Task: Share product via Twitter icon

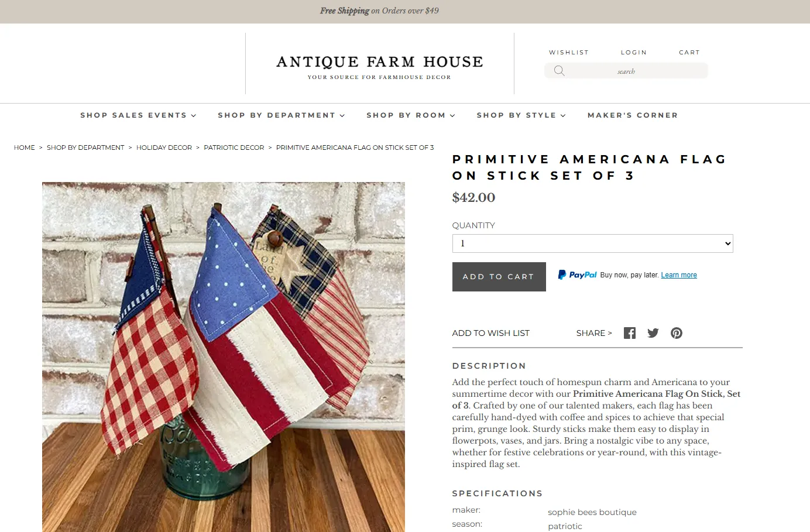Action: pos(653,333)
